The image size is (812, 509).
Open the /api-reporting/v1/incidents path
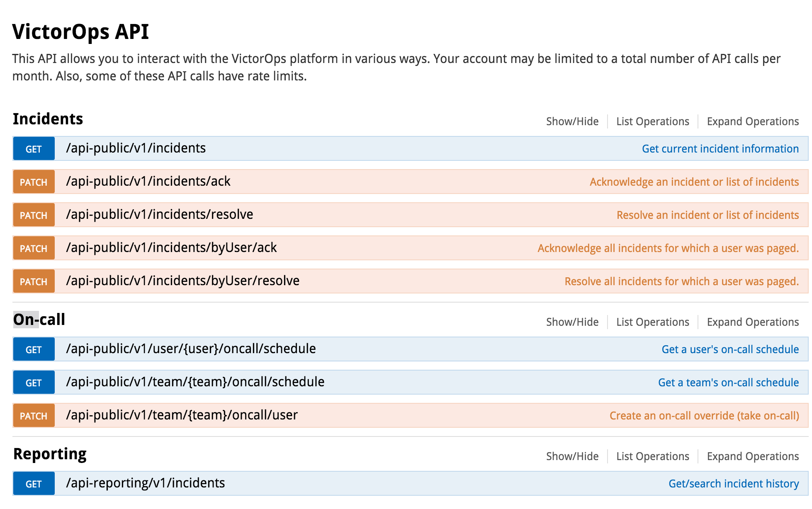tap(146, 483)
